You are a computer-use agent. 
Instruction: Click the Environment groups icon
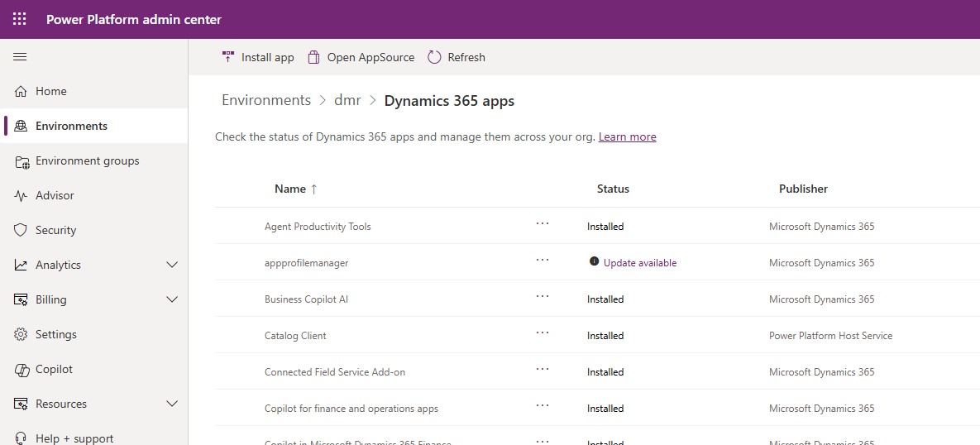click(x=22, y=161)
